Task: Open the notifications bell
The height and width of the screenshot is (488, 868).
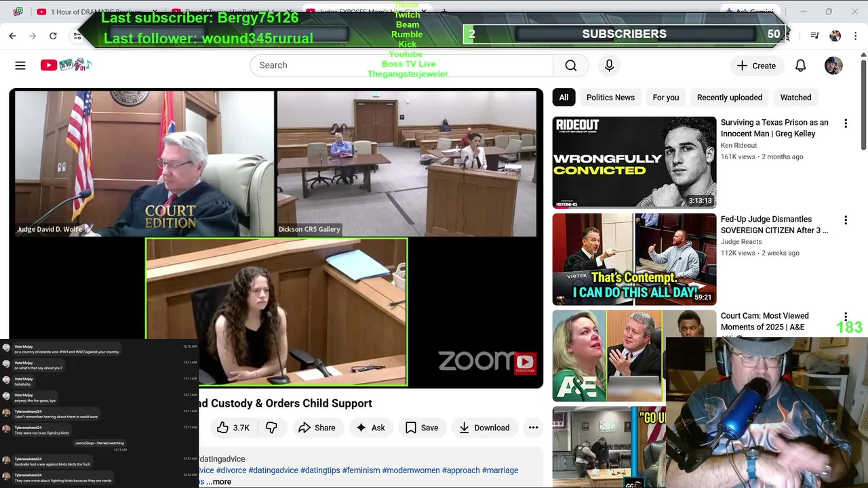Action: [x=800, y=66]
